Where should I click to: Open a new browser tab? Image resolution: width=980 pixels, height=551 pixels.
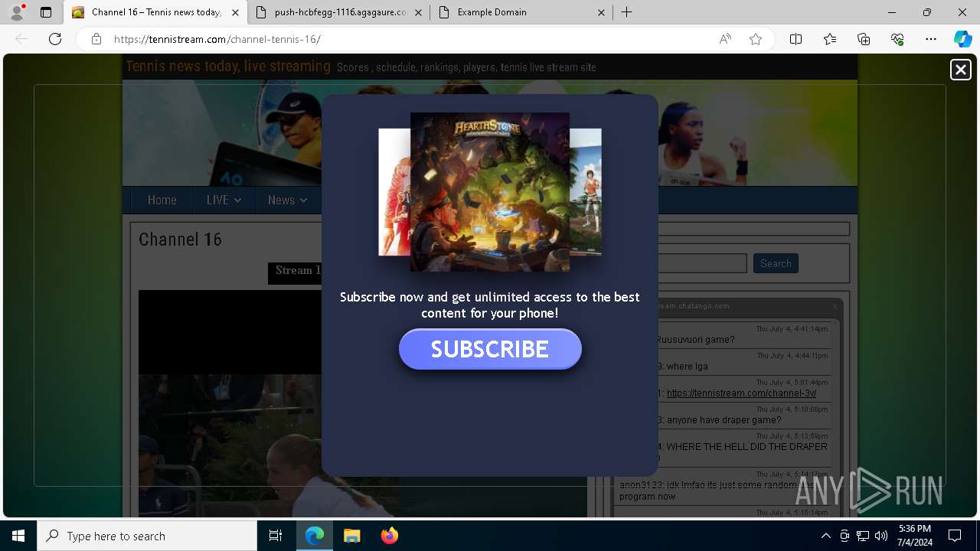click(626, 12)
